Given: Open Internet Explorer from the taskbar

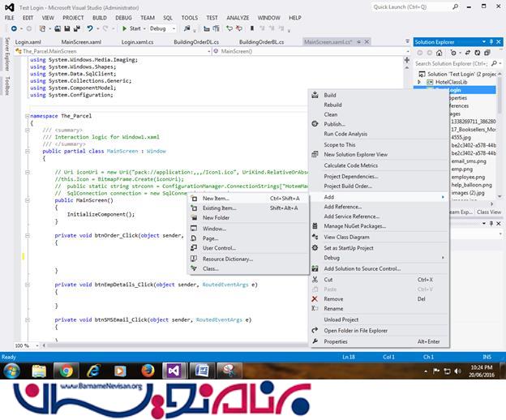Looking at the screenshot, I should (x=93, y=371).
